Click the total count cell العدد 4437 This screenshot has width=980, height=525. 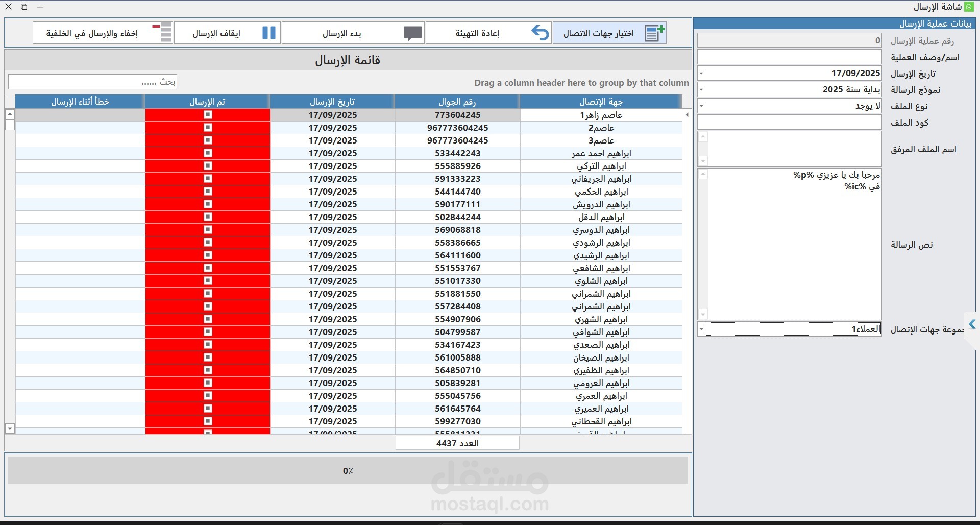pos(457,443)
